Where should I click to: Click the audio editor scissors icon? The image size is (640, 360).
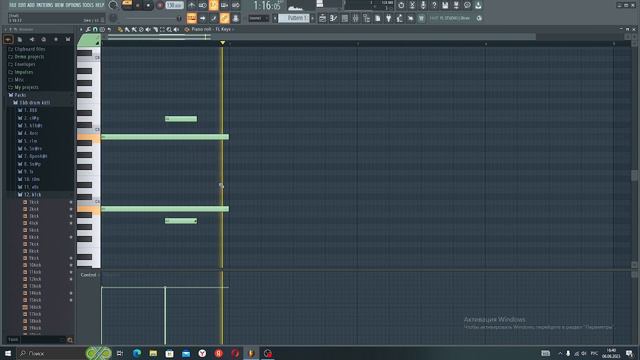(412, 5)
